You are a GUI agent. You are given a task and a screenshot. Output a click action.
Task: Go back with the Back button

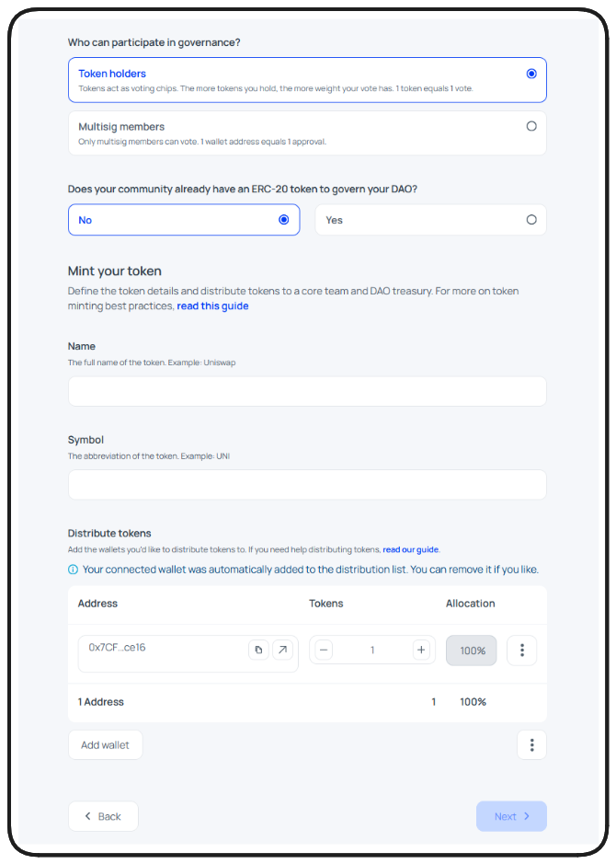103,816
